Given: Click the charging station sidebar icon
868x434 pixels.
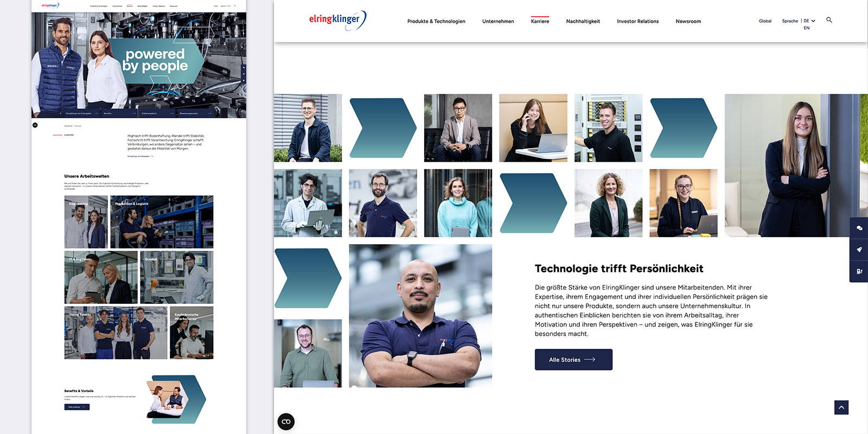Looking at the screenshot, I should (859, 271).
